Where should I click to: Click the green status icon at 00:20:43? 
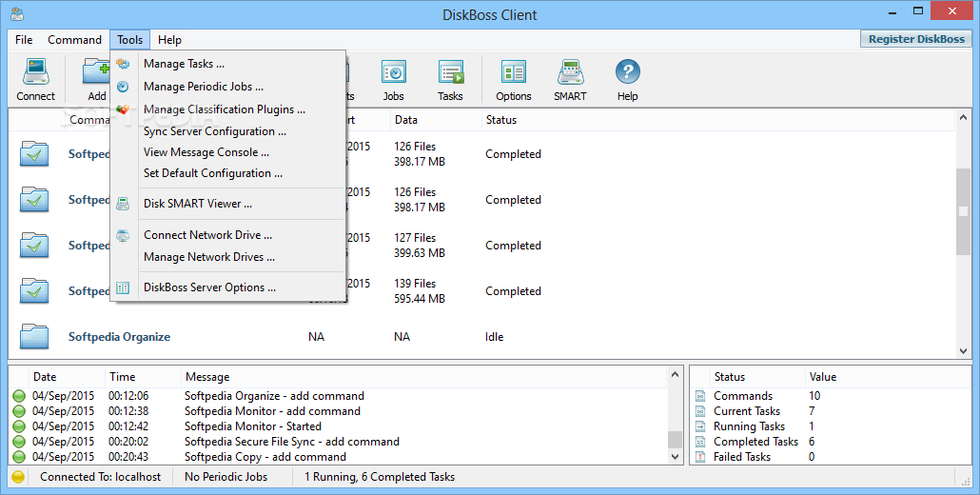tap(19, 457)
